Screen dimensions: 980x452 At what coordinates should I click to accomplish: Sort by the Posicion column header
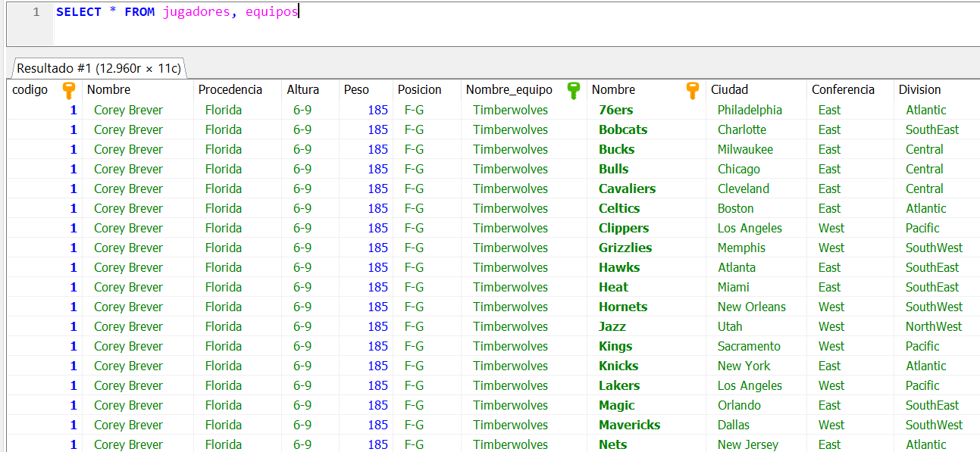[419, 89]
